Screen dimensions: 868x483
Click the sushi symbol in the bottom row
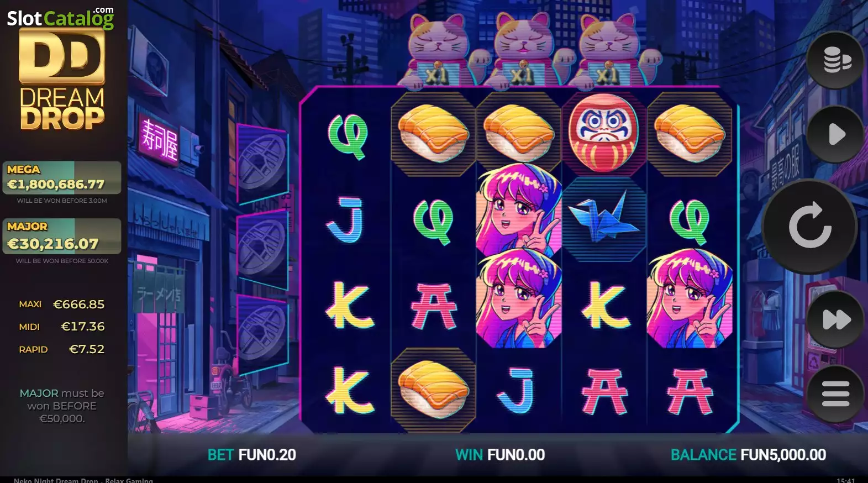[x=433, y=390]
